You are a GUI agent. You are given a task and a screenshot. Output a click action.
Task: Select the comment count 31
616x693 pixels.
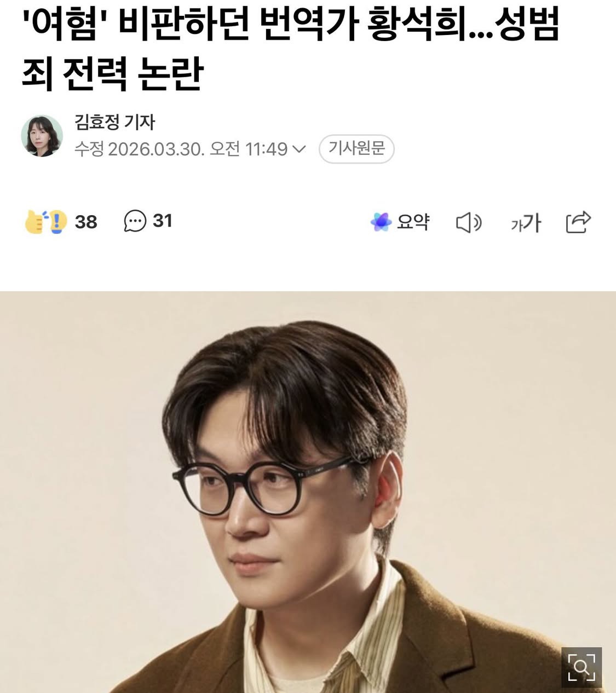tap(163, 221)
